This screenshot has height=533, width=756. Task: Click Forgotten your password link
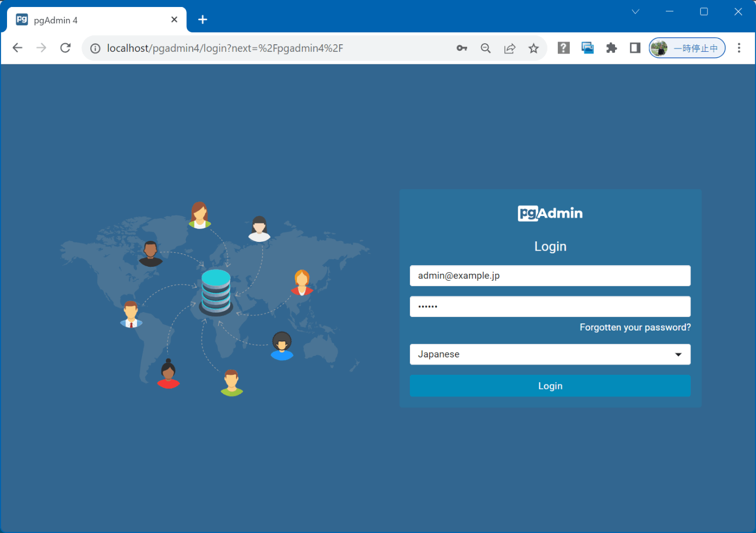(635, 327)
